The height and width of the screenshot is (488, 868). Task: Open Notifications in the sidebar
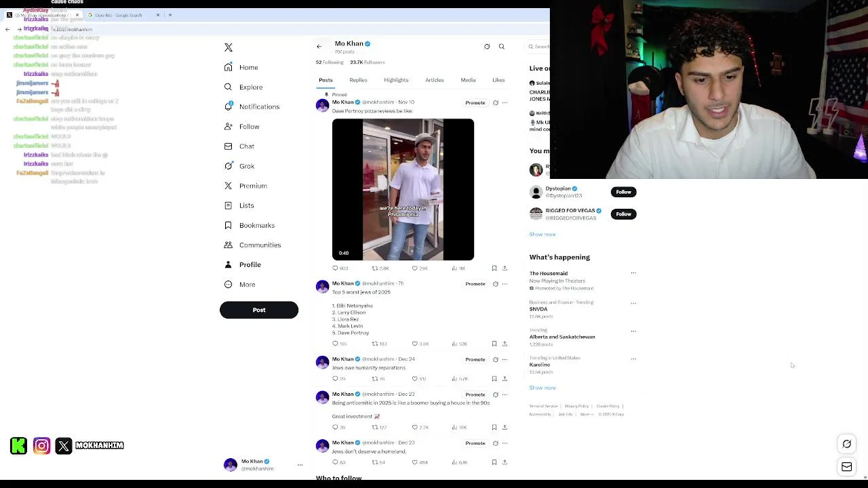click(252, 106)
